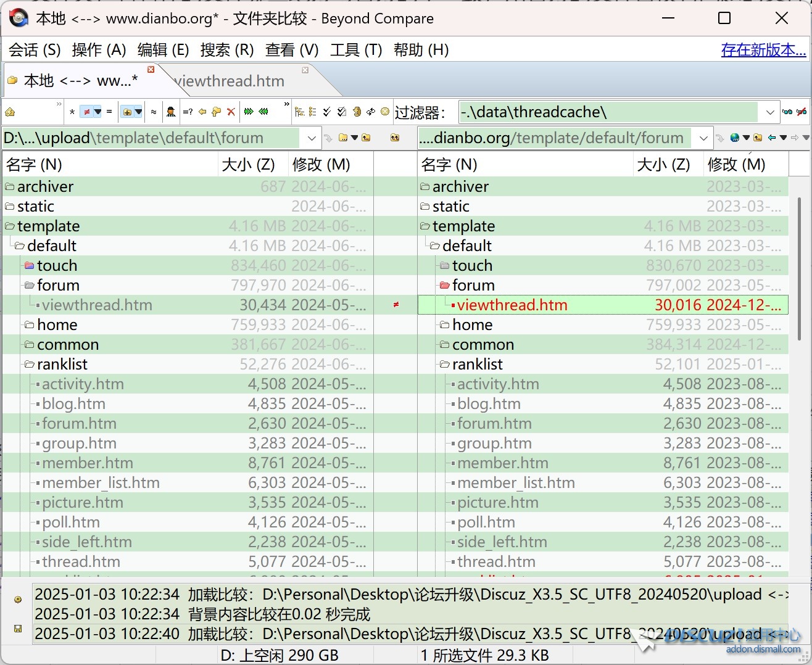Switch to viewthread.htm tab
The height and width of the screenshot is (665, 812).
[x=230, y=81]
